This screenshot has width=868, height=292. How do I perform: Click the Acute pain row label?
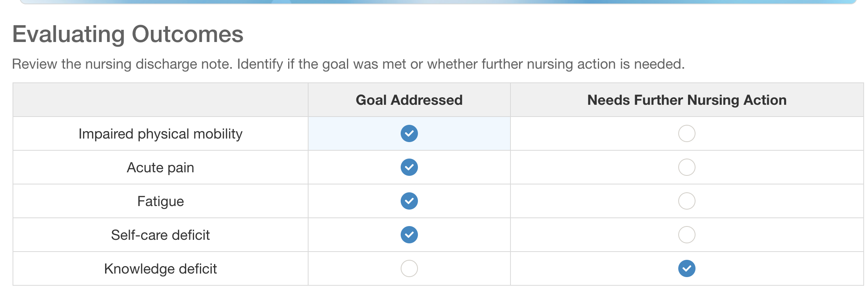[x=160, y=168]
